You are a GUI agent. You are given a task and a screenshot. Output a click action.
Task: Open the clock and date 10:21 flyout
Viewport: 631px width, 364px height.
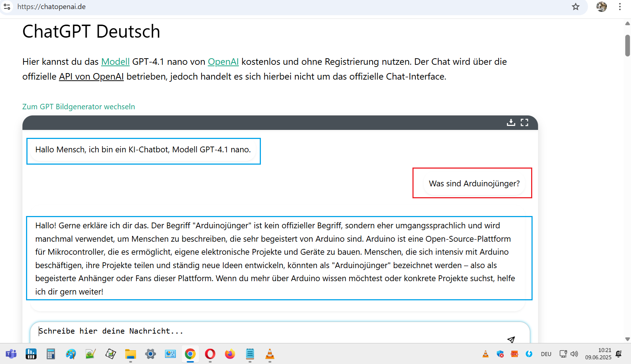pos(598,354)
